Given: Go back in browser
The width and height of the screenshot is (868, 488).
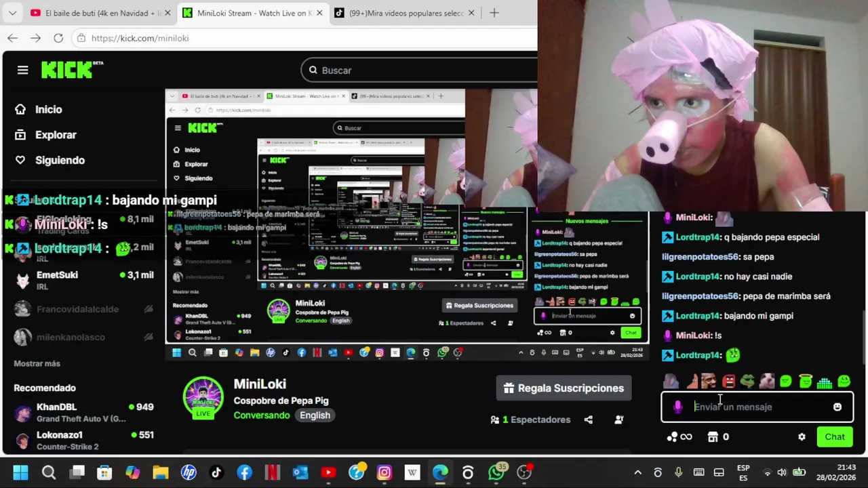Looking at the screenshot, I should point(13,38).
